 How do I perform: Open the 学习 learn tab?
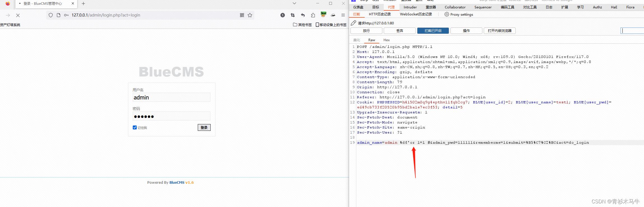pyautogui.click(x=580, y=7)
